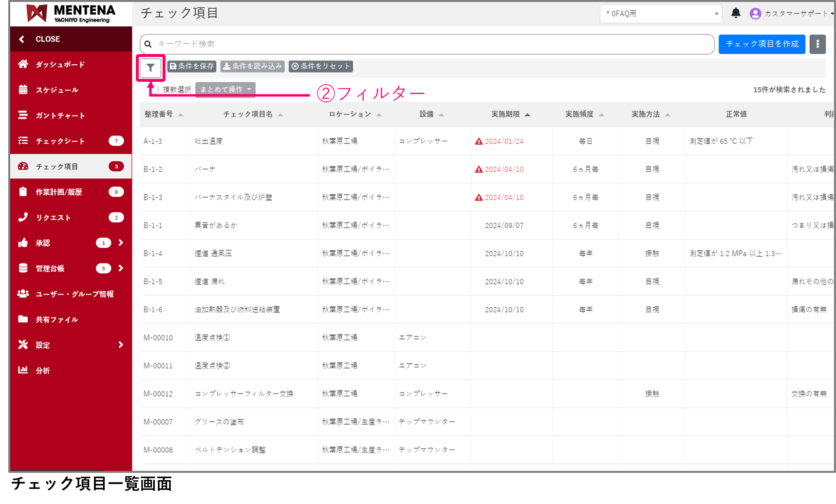836x504 pixels.
Task: Expand the 管理台帳 submenu arrow
Action: point(121,268)
